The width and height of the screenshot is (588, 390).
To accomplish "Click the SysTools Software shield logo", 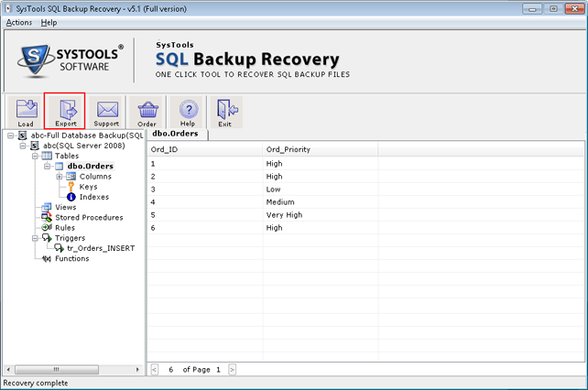I will point(35,60).
